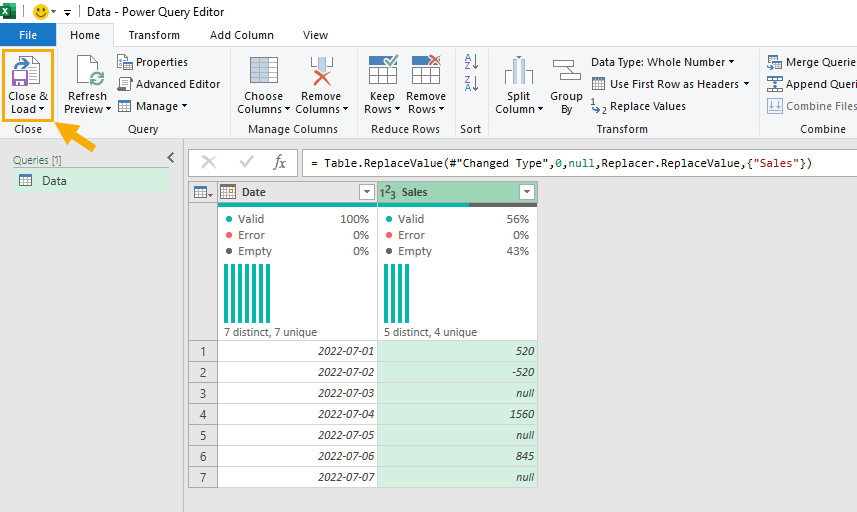Open the table menu icon at grid corner
The image size is (857, 512).
(203, 192)
